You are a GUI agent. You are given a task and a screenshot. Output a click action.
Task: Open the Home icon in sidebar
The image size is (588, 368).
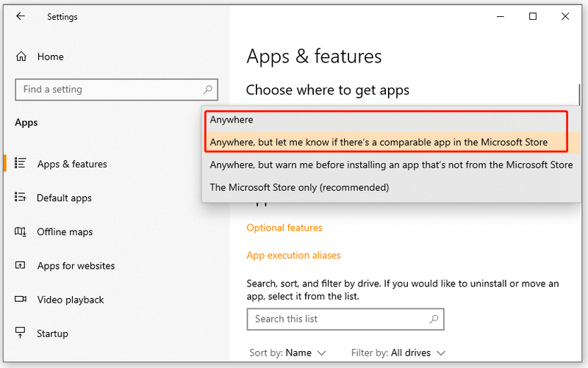pyautogui.click(x=21, y=57)
